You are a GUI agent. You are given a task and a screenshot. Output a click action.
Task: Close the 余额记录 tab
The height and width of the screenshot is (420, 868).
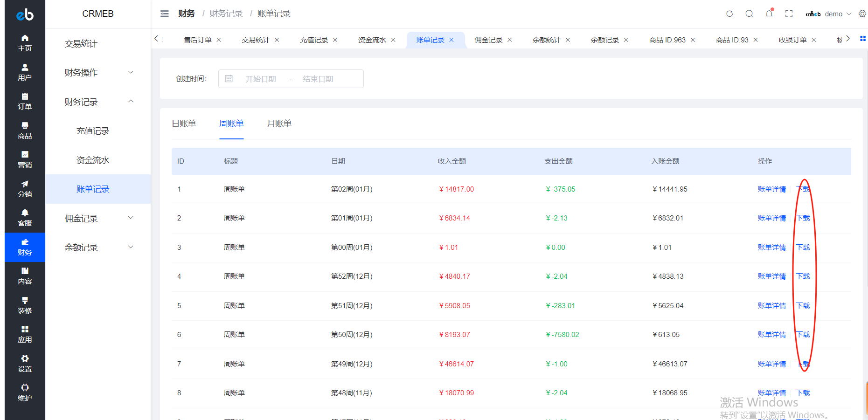click(626, 40)
